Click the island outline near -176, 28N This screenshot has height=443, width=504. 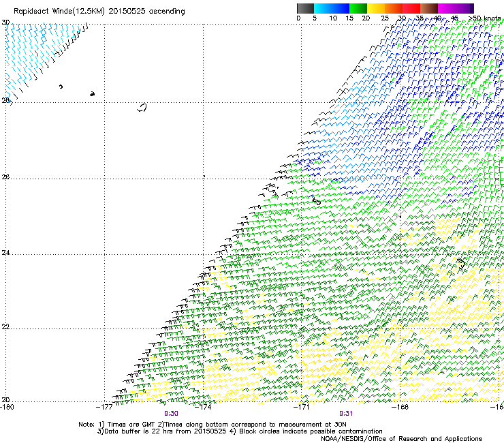(x=142, y=108)
